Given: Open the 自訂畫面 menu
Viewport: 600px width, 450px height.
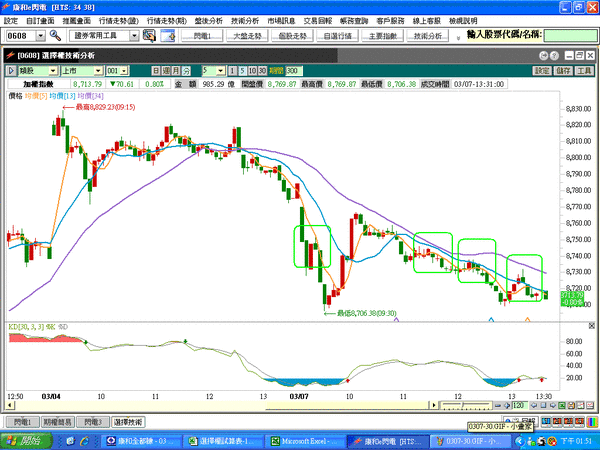Looking at the screenshot, I should (x=40, y=21).
